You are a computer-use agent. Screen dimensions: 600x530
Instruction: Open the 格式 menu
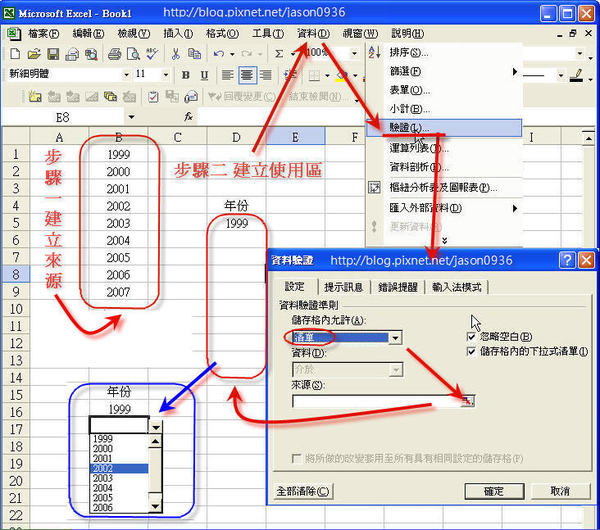pyautogui.click(x=222, y=34)
